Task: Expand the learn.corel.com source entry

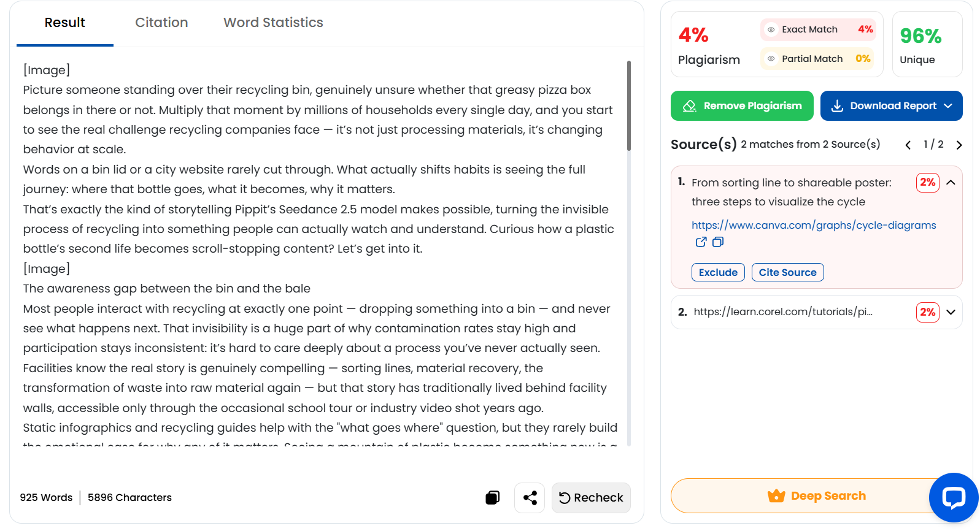Action: [x=951, y=312]
